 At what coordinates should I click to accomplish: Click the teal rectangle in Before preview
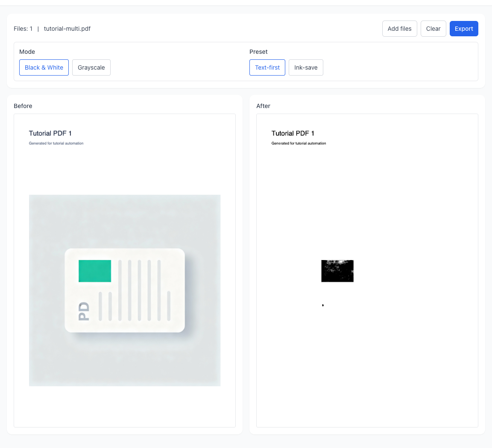click(95, 271)
